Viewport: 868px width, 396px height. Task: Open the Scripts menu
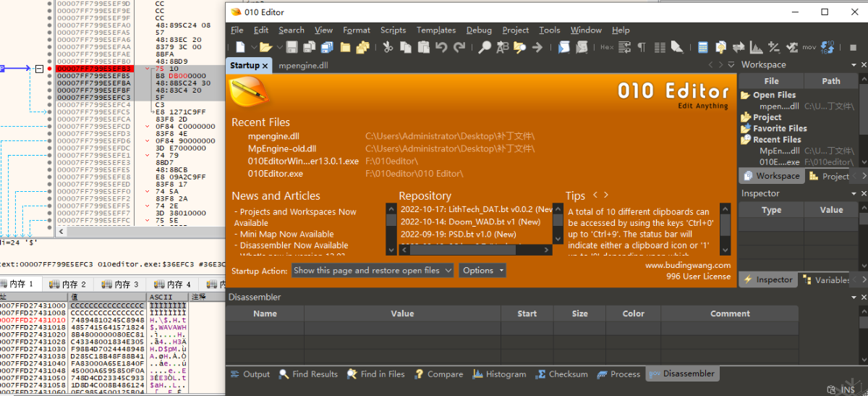click(x=393, y=30)
